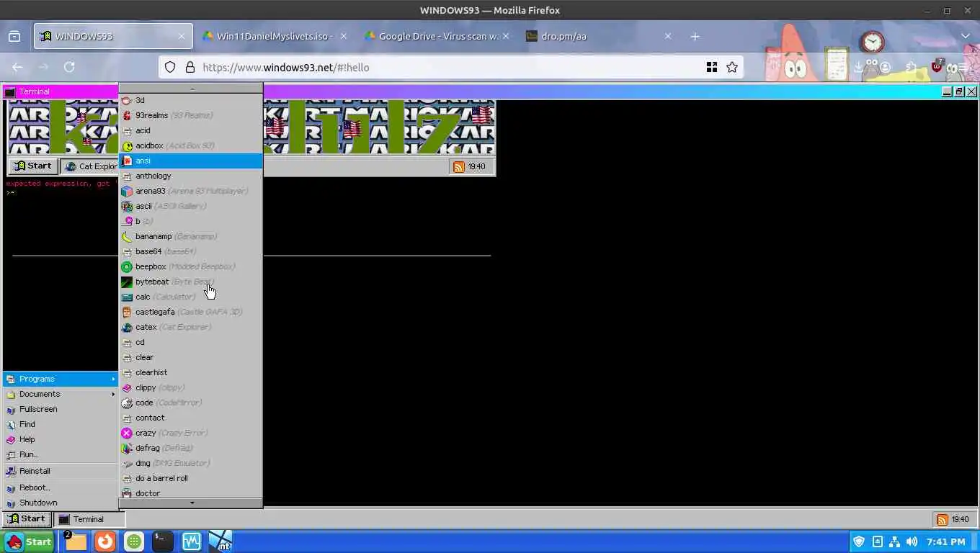Open a new Firefox tab

tap(695, 36)
